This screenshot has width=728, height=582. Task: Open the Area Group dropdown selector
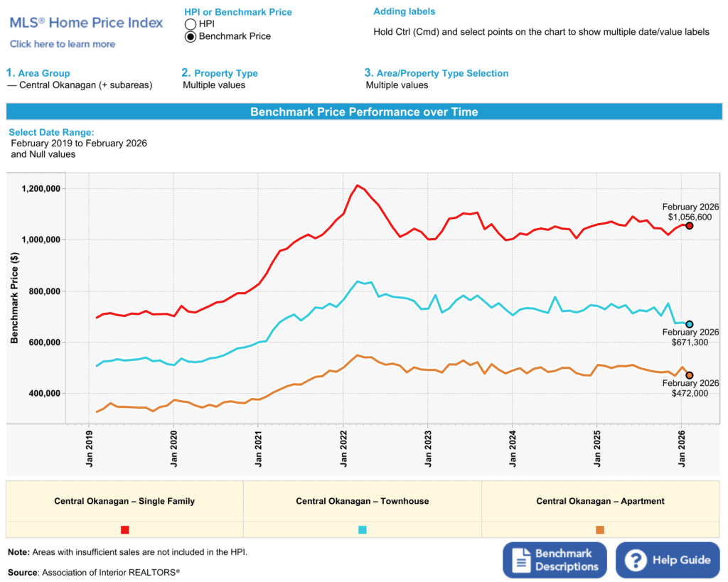coord(80,85)
